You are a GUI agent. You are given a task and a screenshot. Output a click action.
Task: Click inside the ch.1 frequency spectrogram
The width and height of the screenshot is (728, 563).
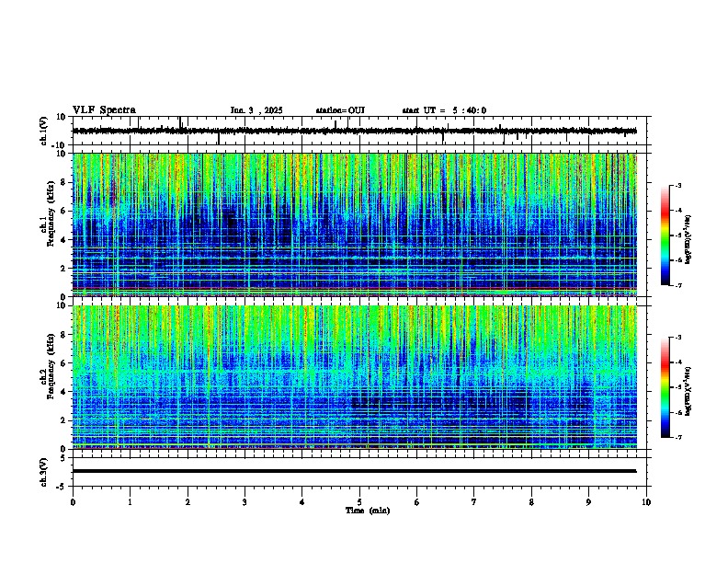pos(355,224)
